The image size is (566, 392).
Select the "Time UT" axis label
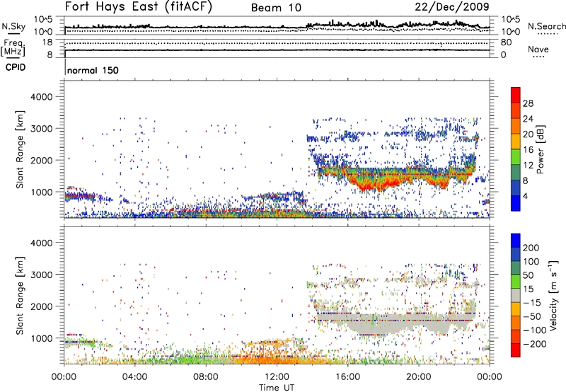[x=277, y=388]
